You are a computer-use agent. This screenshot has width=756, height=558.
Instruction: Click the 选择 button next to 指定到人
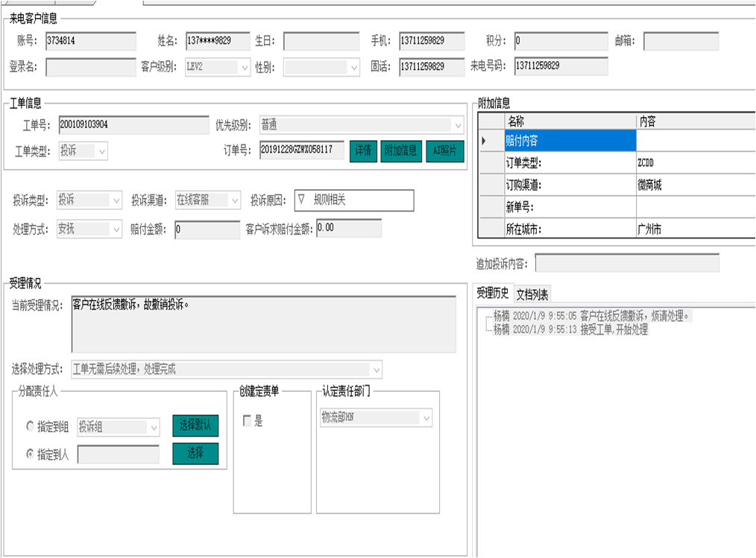click(x=195, y=454)
